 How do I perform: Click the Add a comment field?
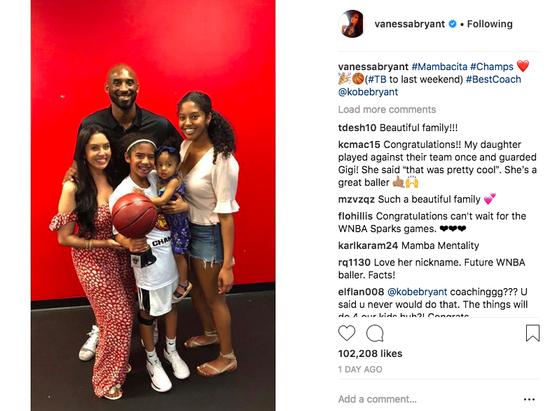pyautogui.click(x=428, y=399)
